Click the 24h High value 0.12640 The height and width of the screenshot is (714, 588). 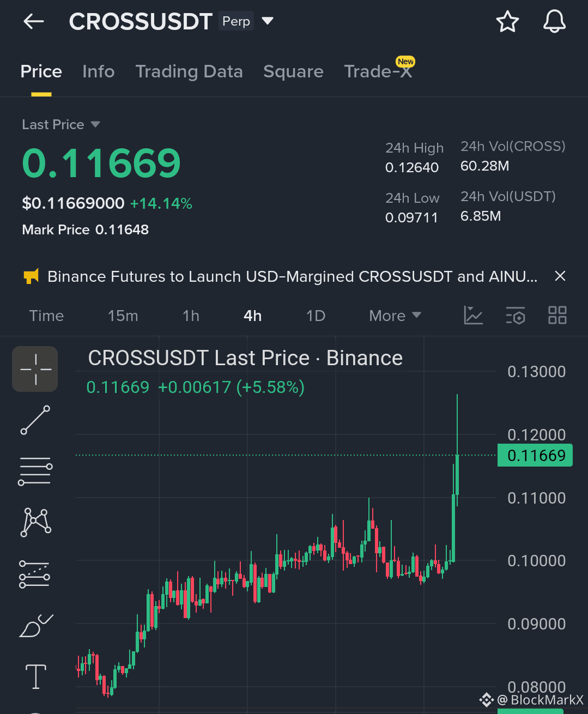pyautogui.click(x=412, y=167)
